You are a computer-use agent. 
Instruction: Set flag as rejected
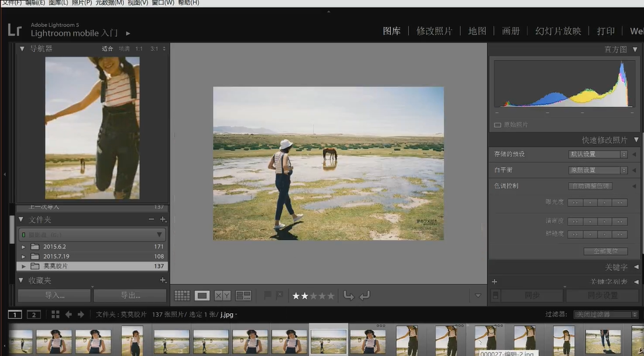click(x=279, y=295)
